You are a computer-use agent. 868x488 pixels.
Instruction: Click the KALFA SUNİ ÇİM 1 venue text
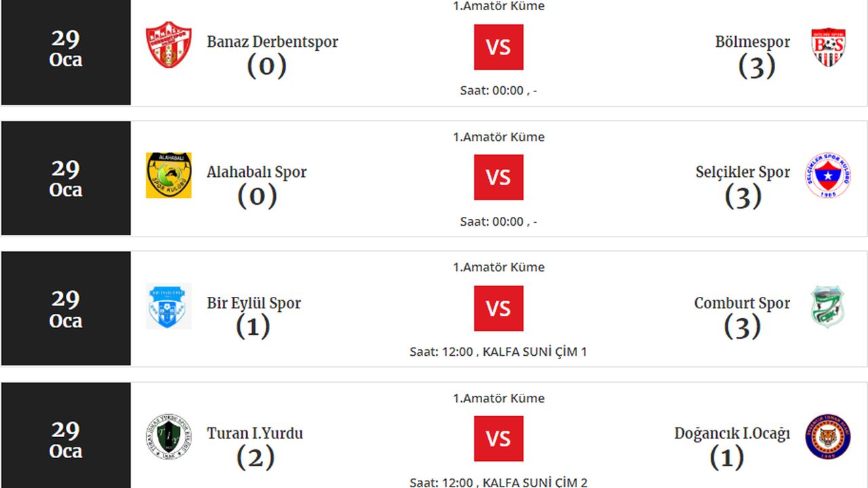(x=534, y=352)
